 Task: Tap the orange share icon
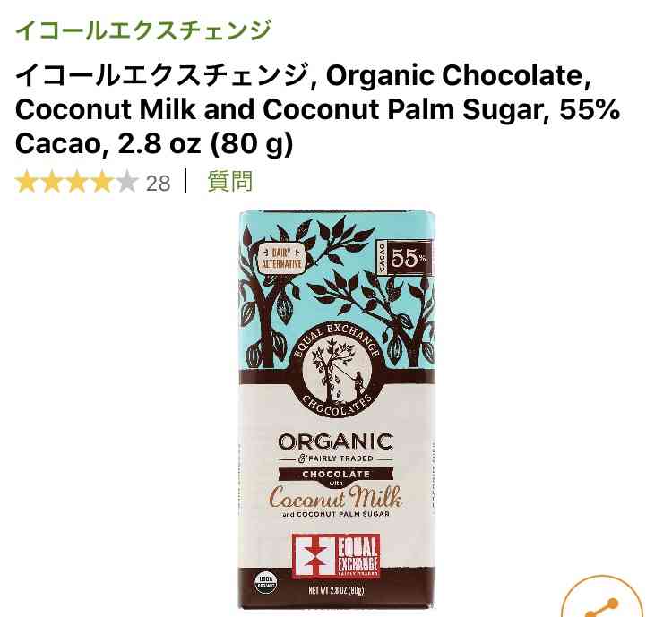(602, 602)
